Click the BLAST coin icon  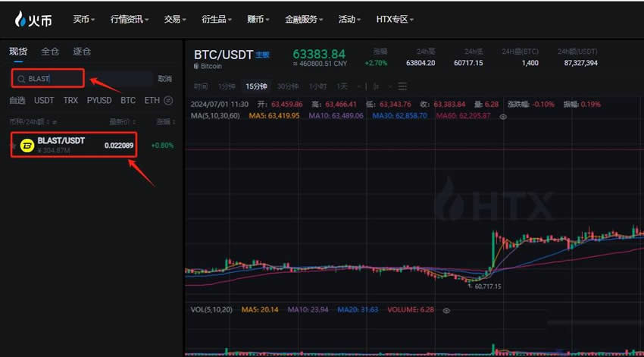27,146
